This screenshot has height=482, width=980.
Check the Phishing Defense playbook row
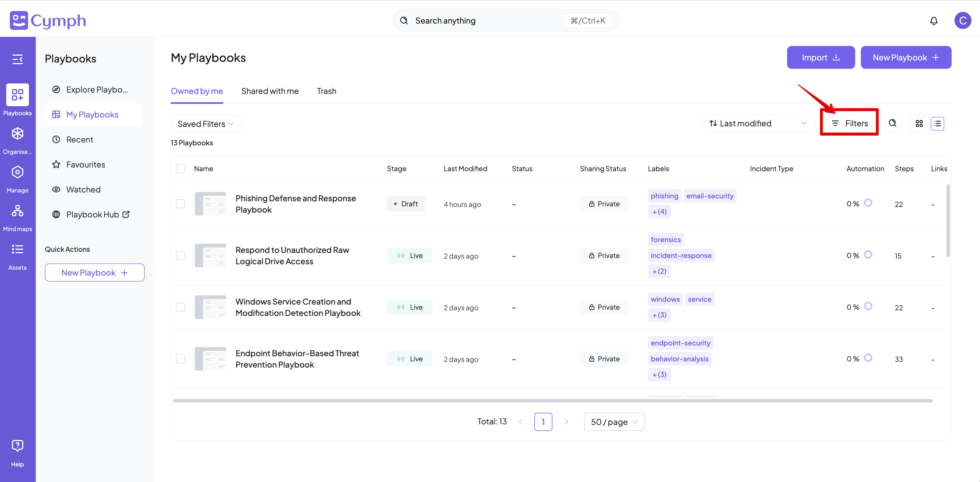point(180,204)
